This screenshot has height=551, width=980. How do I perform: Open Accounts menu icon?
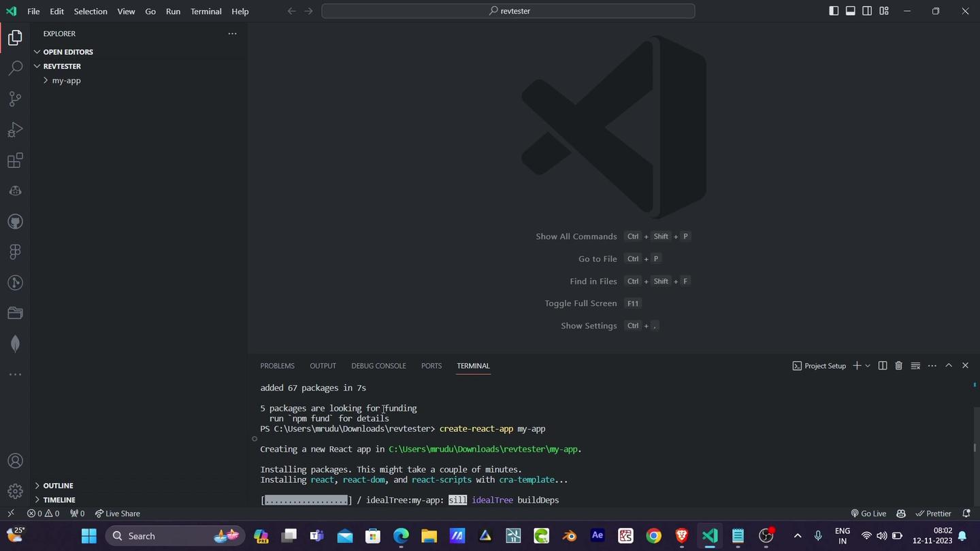point(15,461)
